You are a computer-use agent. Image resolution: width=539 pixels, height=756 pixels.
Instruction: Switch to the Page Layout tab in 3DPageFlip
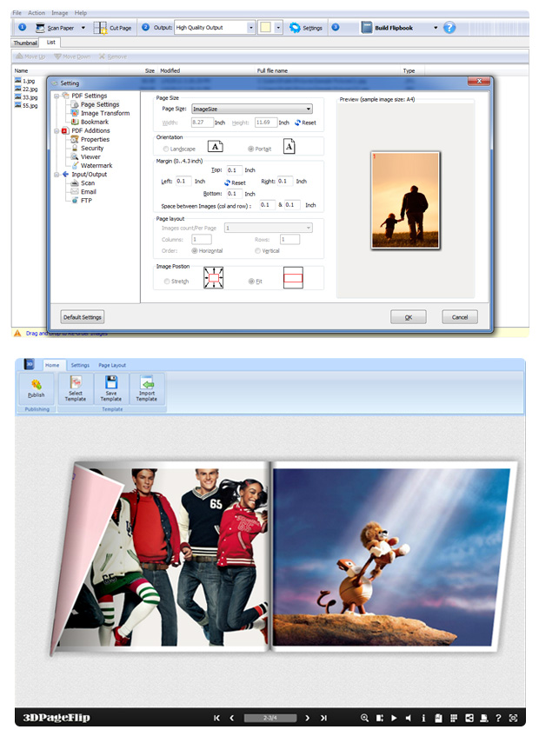[112, 366]
